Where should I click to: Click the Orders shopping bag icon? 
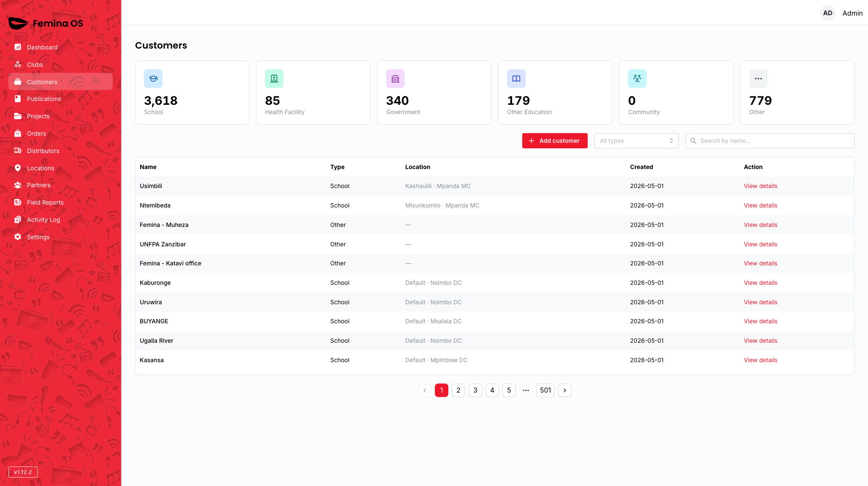pos(18,133)
